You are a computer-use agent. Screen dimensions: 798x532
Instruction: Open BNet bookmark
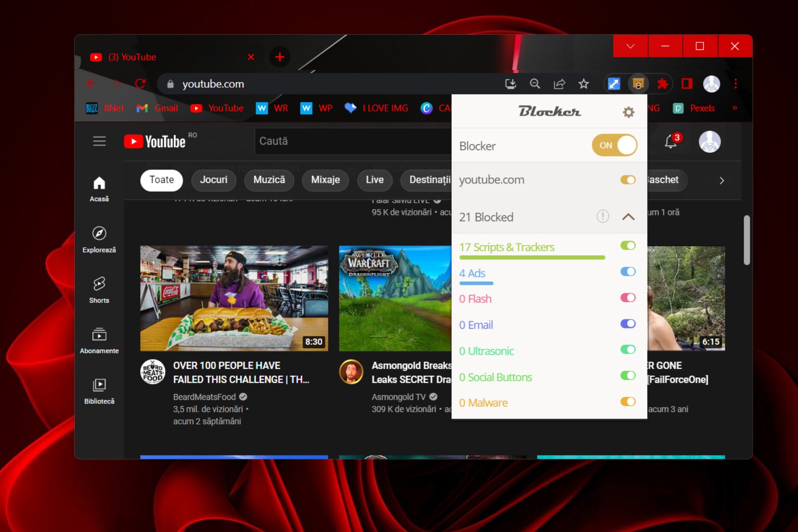coord(105,108)
